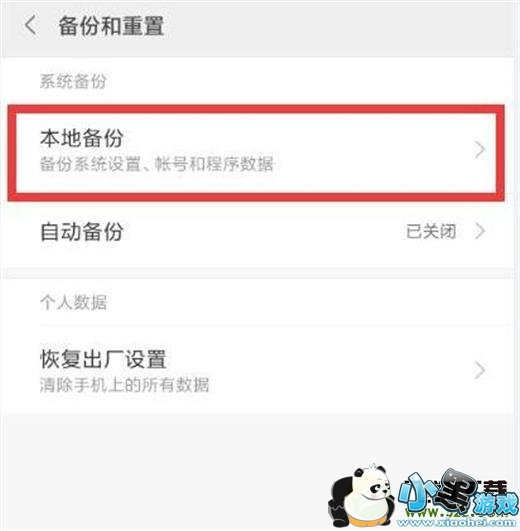
Task: Select the 备份系统设置、帐号和程序数据 description
Action: [156, 164]
